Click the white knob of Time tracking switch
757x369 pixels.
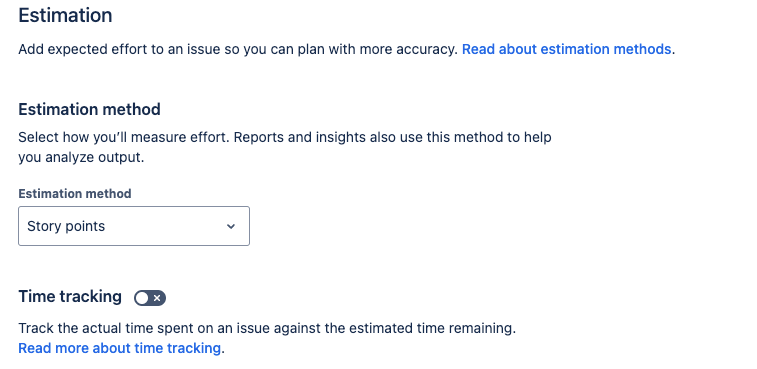[141, 298]
